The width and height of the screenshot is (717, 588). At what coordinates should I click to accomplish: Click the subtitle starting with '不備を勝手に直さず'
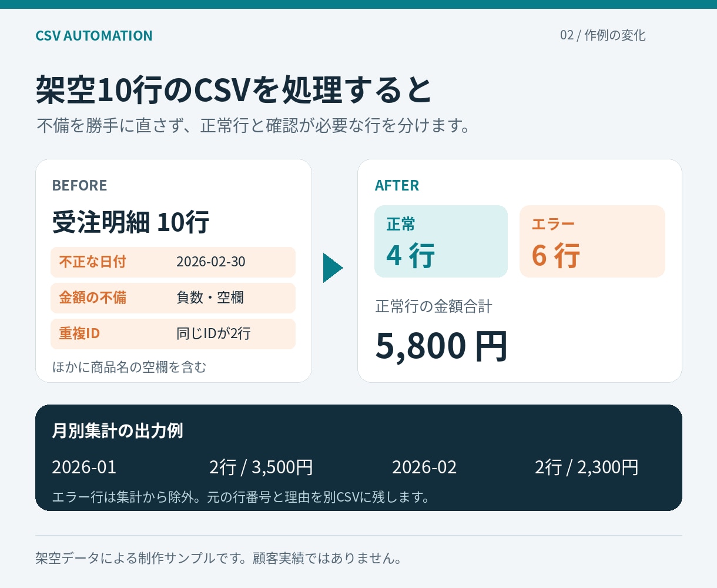point(254,126)
